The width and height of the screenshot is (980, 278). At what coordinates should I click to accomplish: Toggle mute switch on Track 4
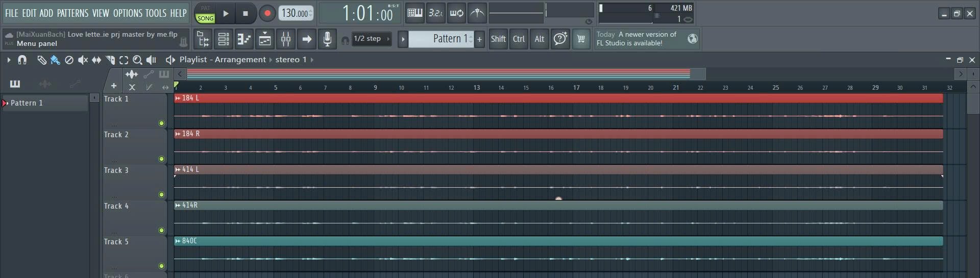(x=161, y=230)
